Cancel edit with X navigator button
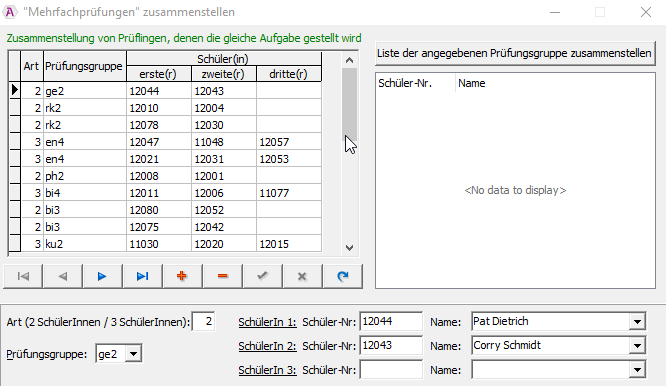The image size is (666, 387). pyautogui.click(x=302, y=276)
